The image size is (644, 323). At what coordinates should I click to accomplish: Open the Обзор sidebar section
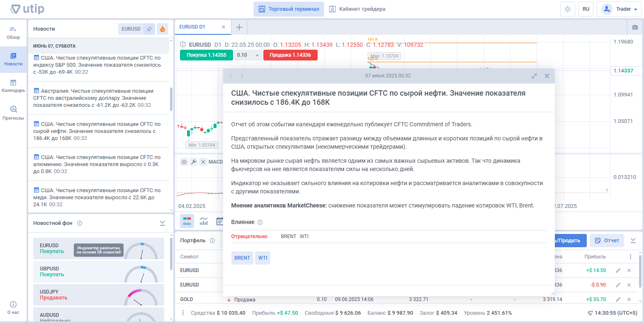[x=13, y=33]
